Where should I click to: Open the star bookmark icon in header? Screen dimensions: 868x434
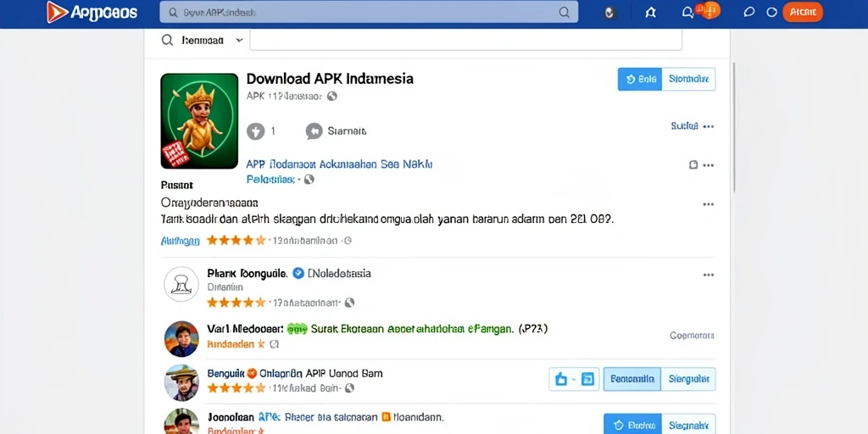tap(650, 13)
